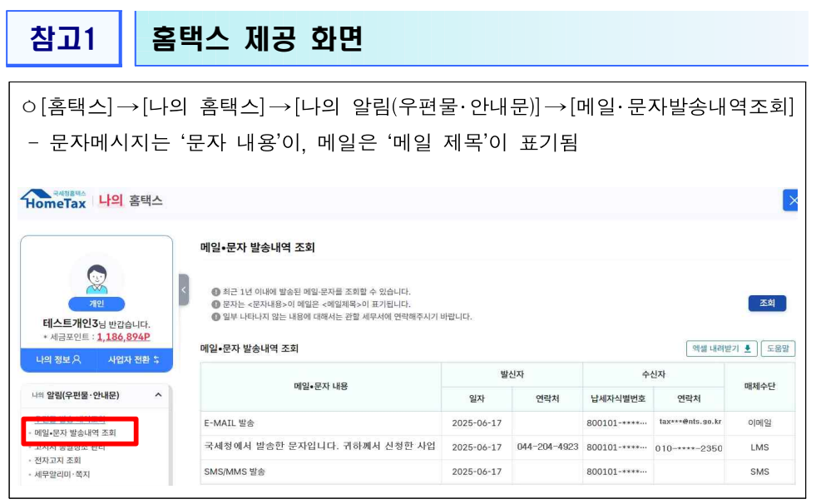
Task: Click the tax***@nts.go.kr recipient cell
Action: (x=689, y=422)
